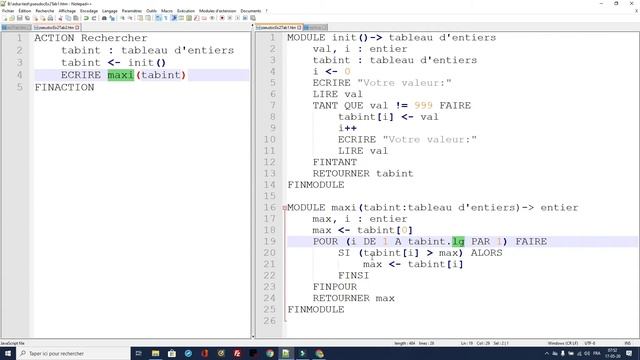Click the record macro red dot icon
Screen dimensions: 640x360
222,18
